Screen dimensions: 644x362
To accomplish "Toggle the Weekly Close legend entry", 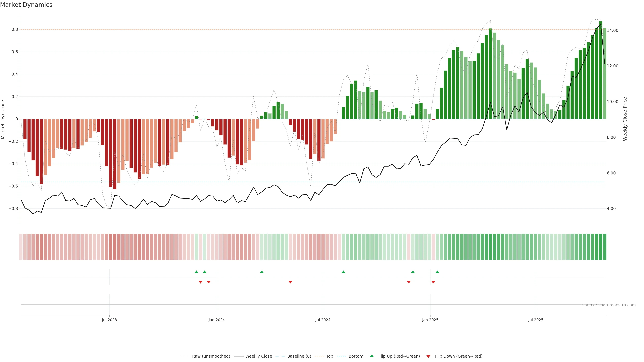I will [258, 356].
